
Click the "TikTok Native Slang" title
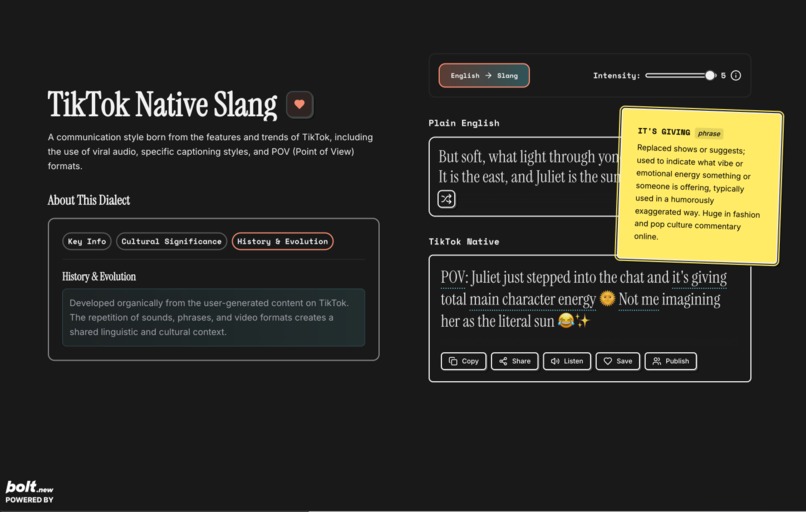(162, 104)
